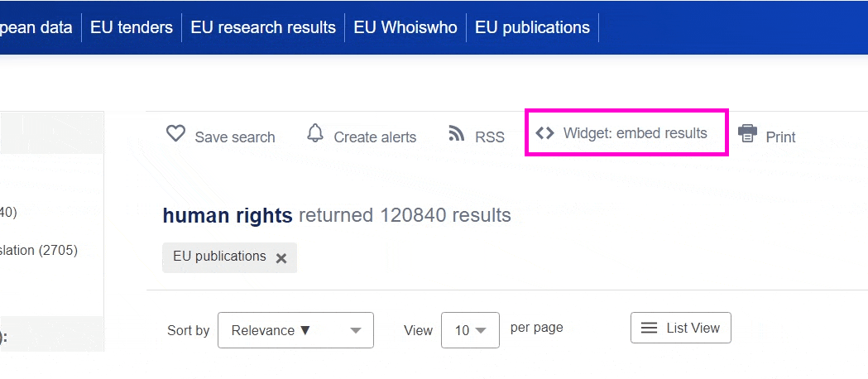
Task: Click the Save search link text
Action: coord(235,137)
